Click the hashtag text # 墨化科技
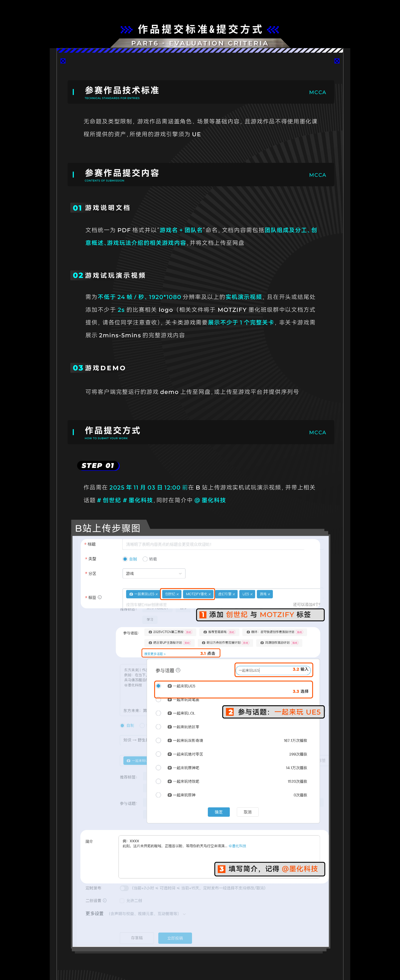The height and width of the screenshot is (980, 400). [138, 500]
